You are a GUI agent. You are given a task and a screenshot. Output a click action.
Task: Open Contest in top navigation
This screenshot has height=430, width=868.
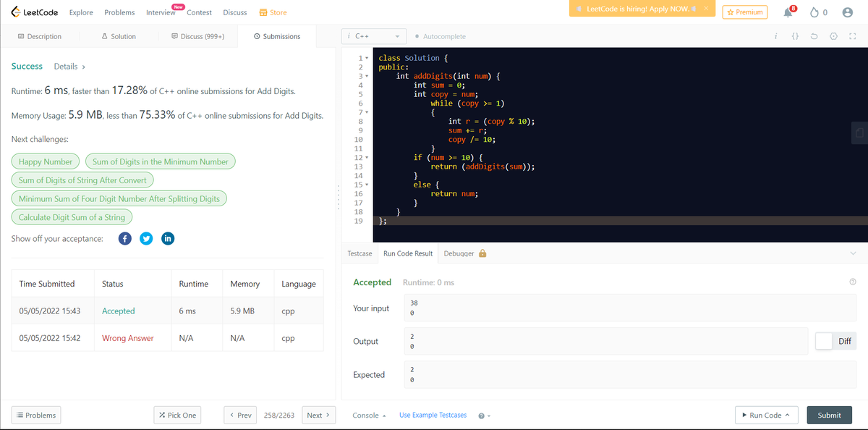pyautogui.click(x=199, y=12)
